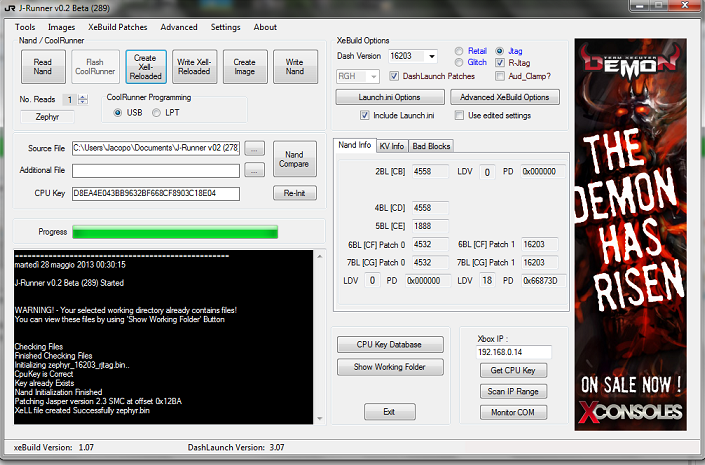Viewport: 705px width, 465px height.
Task: Toggle Include Launch.ini checkbox
Action: [365, 116]
